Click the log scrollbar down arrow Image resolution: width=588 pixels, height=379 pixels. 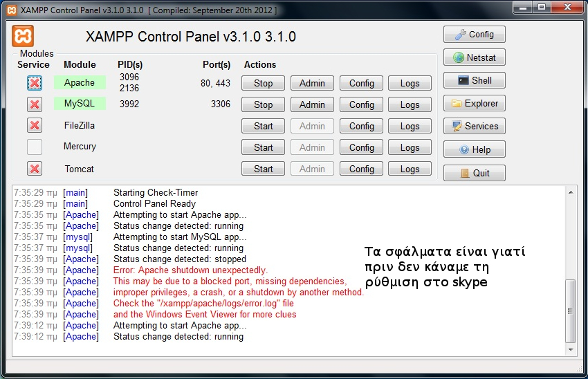pos(571,350)
